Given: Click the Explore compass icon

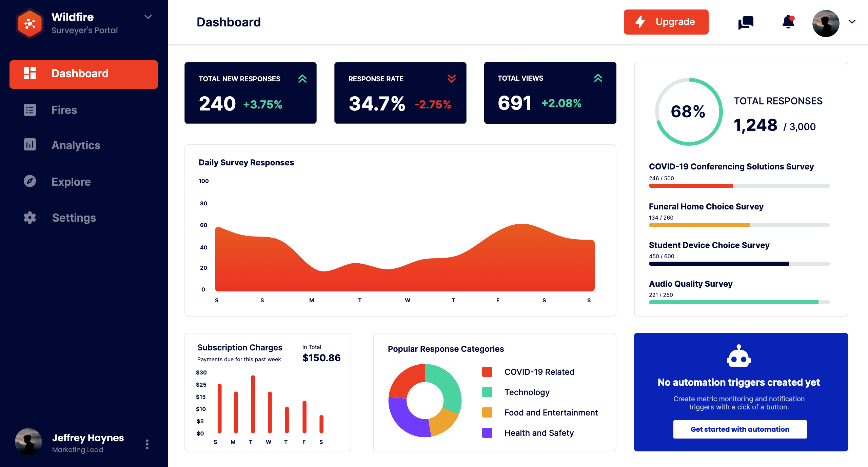Looking at the screenshot, I should [30, 181].
